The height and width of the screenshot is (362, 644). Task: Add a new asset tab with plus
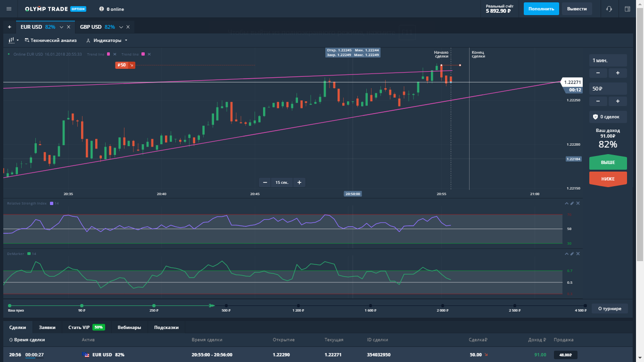9,27
